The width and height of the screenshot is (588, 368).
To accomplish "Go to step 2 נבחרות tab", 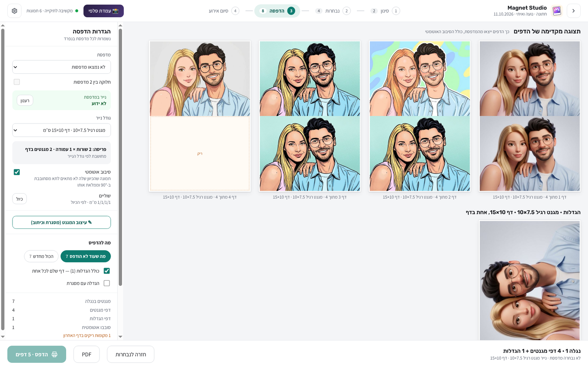I will pos(333,11).
